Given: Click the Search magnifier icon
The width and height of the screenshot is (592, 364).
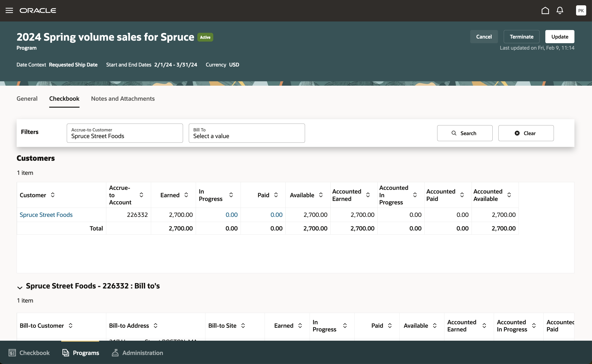Looking at the screenshot, I should tap(455, 133).
